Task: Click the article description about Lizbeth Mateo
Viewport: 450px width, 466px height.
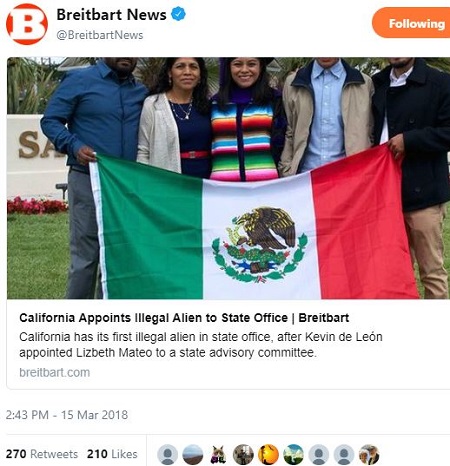Action: (201, 345)
